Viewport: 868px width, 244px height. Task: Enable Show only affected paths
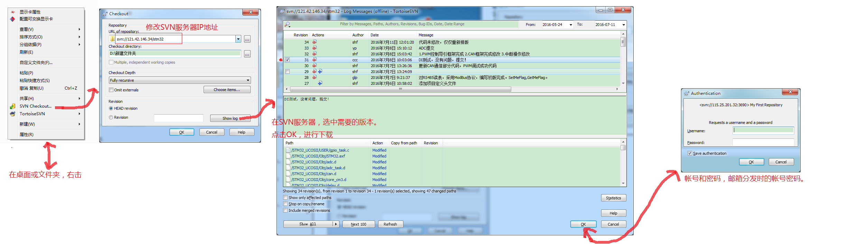click(285, 198)
